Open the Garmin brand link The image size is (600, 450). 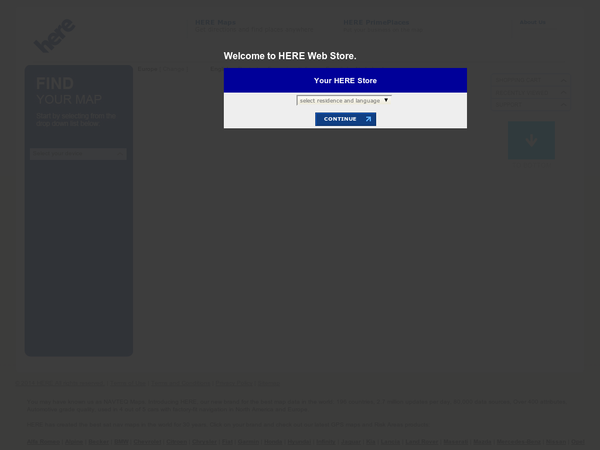[x=248, y=442]
